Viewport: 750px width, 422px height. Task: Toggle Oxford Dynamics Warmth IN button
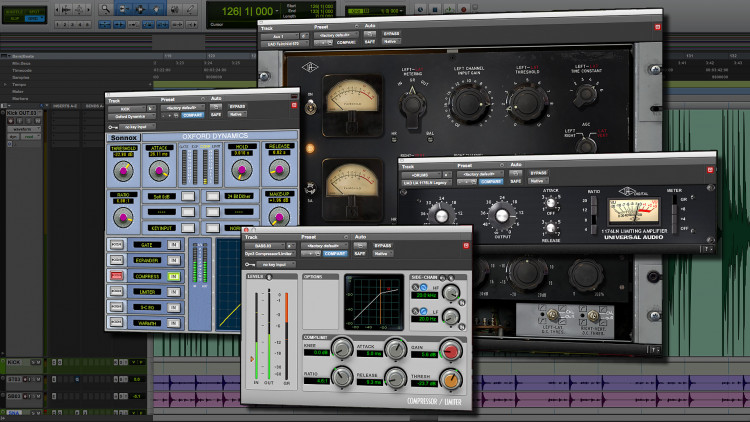tap(174, 323)
